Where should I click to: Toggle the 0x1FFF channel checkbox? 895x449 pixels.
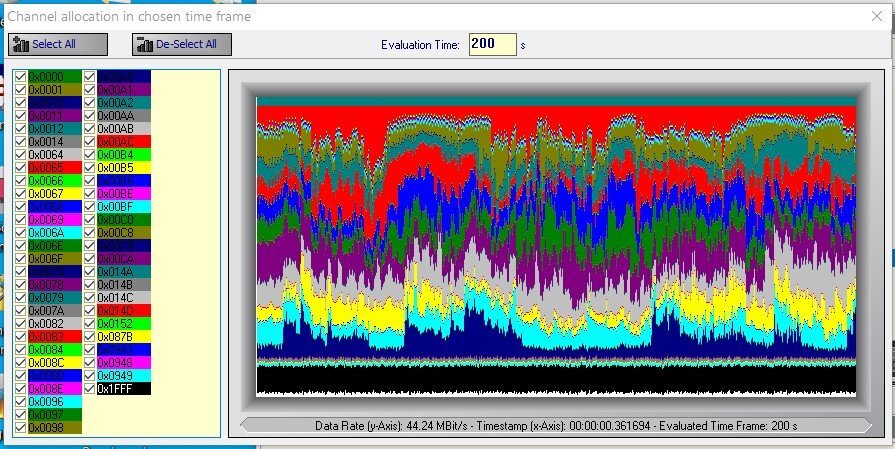pyautogui.click(x=90, y=388)
